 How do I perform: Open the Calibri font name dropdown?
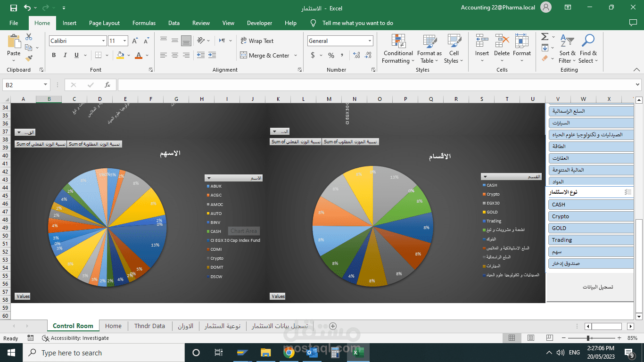tap(104, 41)
